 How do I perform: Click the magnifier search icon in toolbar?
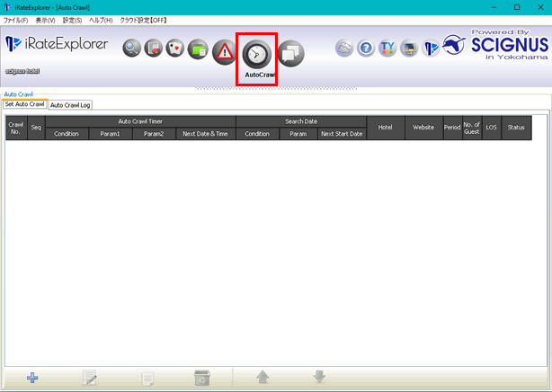[132, 48]
